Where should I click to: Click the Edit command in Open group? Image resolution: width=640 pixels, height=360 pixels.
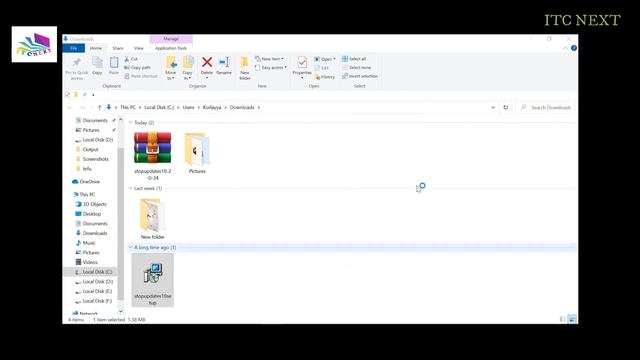coord(322,68)
